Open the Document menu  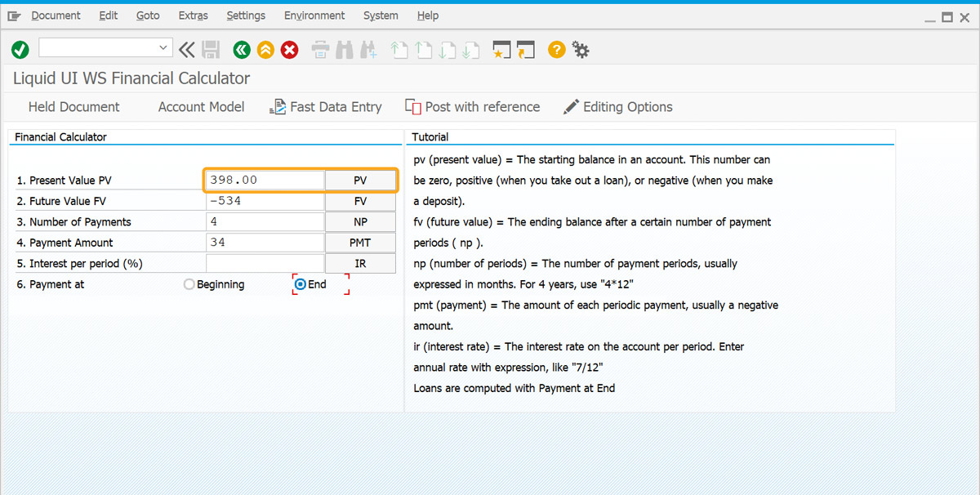click(56, 16)
